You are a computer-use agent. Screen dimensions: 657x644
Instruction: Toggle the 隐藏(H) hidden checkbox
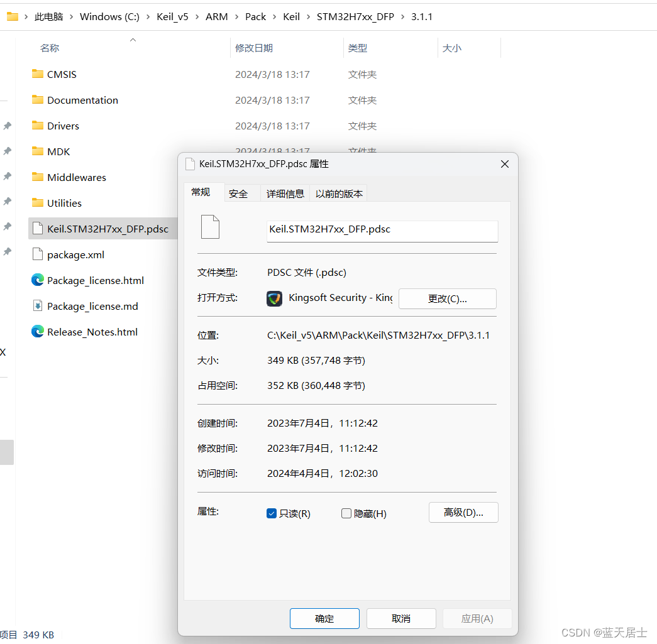coord(346,513)
